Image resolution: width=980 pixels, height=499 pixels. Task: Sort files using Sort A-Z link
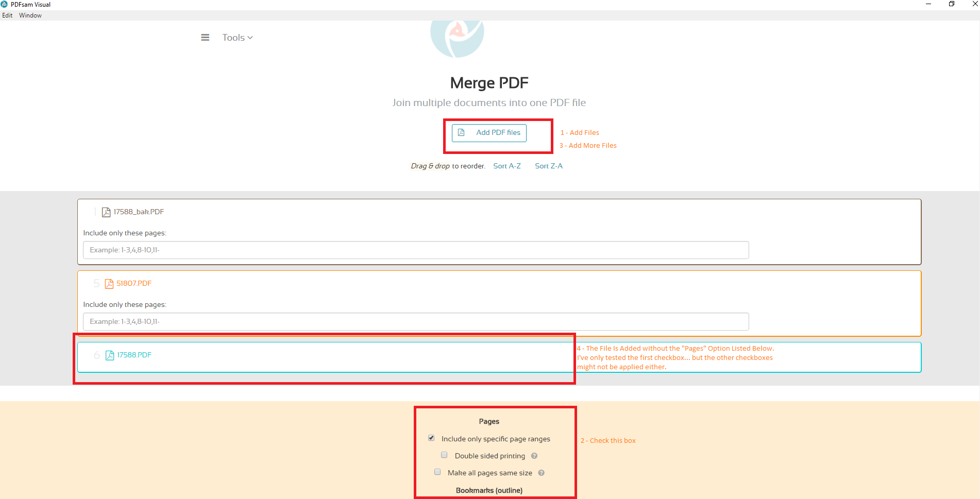[507, 166]
